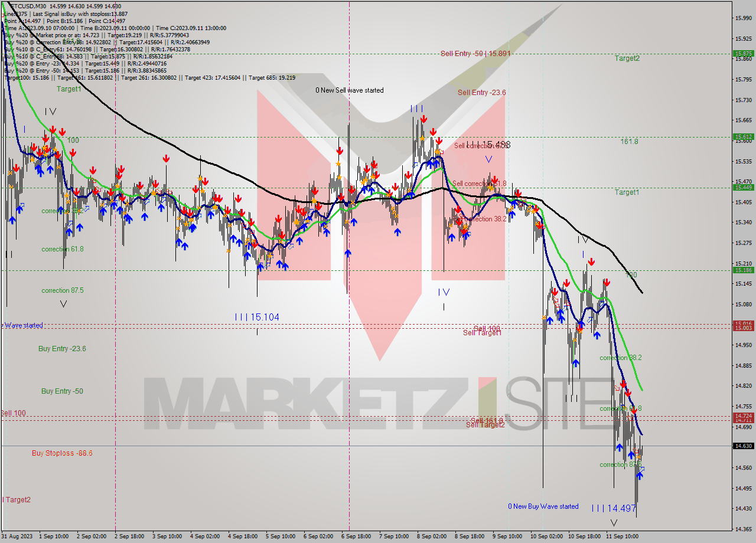Click the 15.340 price axis value

[x=743, y=223]
